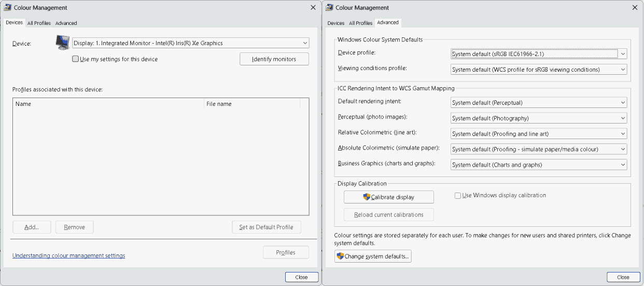The image size is (644, 286).
Task: Open the Device profile dropdown
Action: tap(539, 53)
